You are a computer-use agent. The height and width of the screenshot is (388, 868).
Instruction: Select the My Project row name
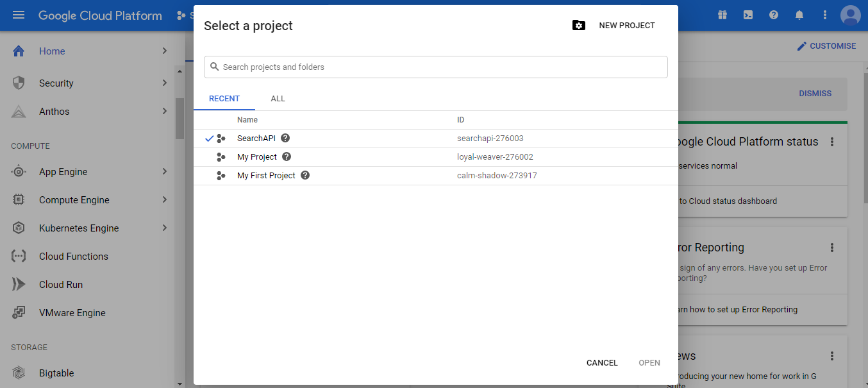pyautogui.click(x=257, y=157)
